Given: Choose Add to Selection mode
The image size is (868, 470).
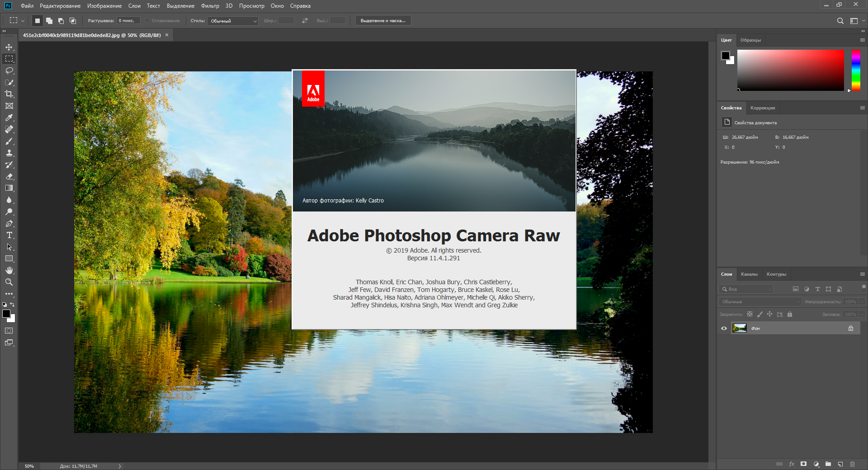Looking at the screenshot, I should coord(49,21).
